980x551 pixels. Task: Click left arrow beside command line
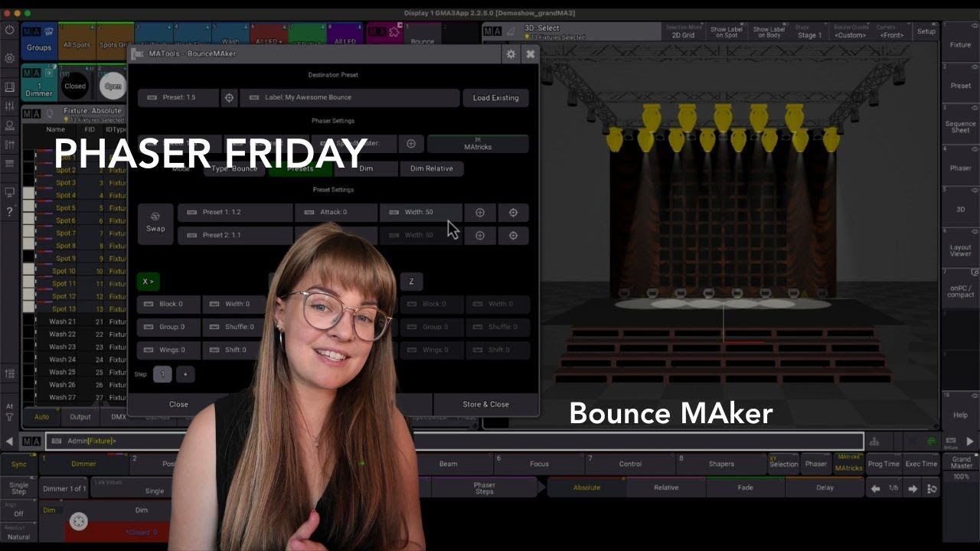pos(10,441)
